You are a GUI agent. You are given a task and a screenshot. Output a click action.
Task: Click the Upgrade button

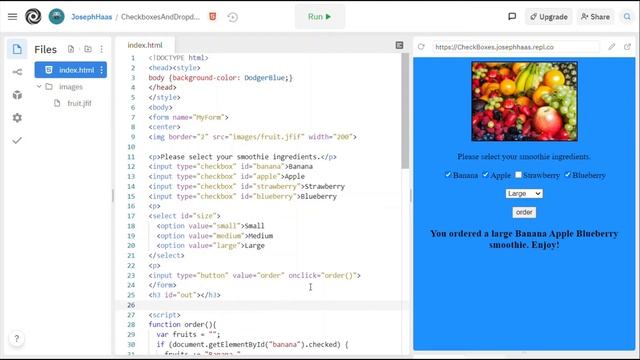click(549, 17)
